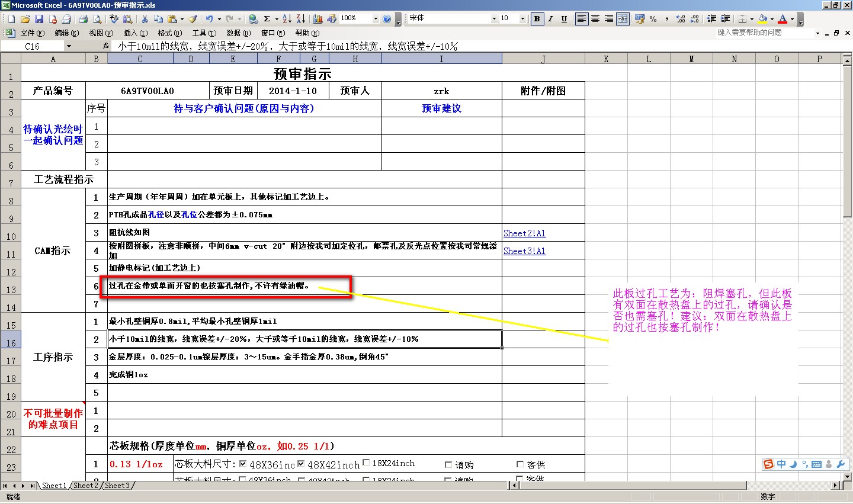Decrease decimal places
Image resolution: width=853 pixels, height=504 pixels.
694,19
